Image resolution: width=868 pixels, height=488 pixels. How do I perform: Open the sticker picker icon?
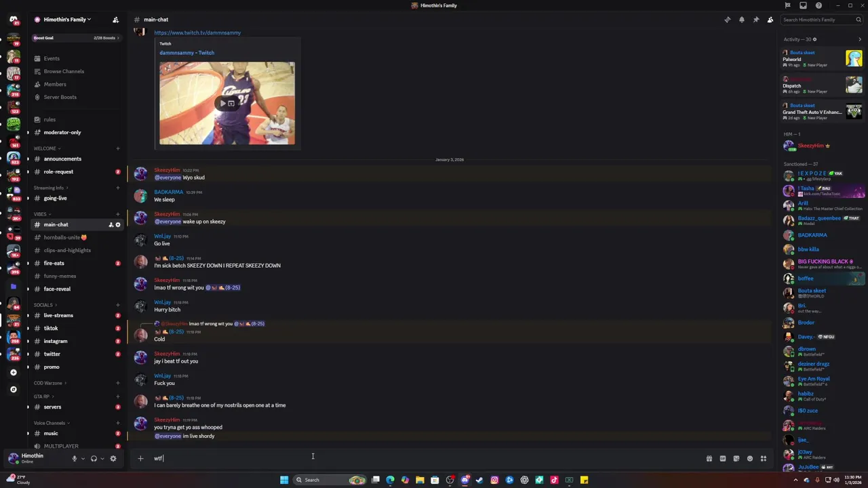736,459
